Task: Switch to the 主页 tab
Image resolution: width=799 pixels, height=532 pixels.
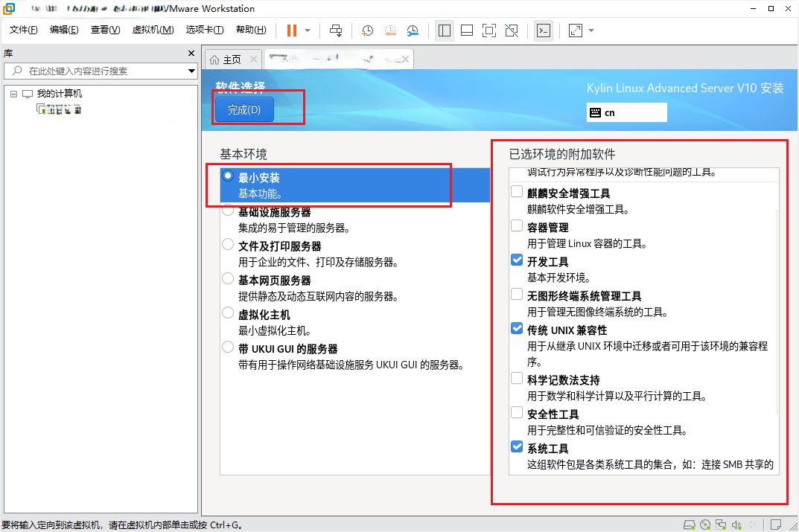Action: tap(232, 60)
